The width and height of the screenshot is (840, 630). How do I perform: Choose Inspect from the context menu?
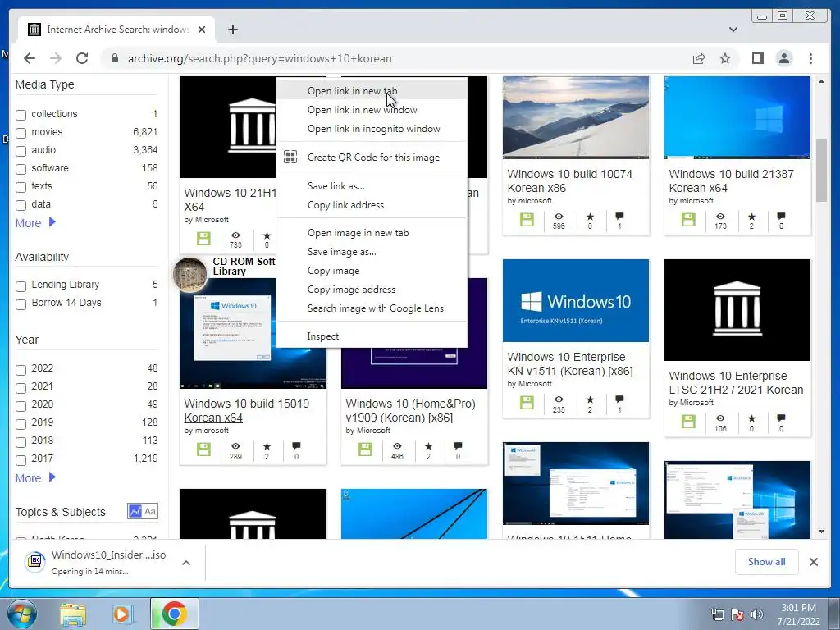click(x=372, y=336)
